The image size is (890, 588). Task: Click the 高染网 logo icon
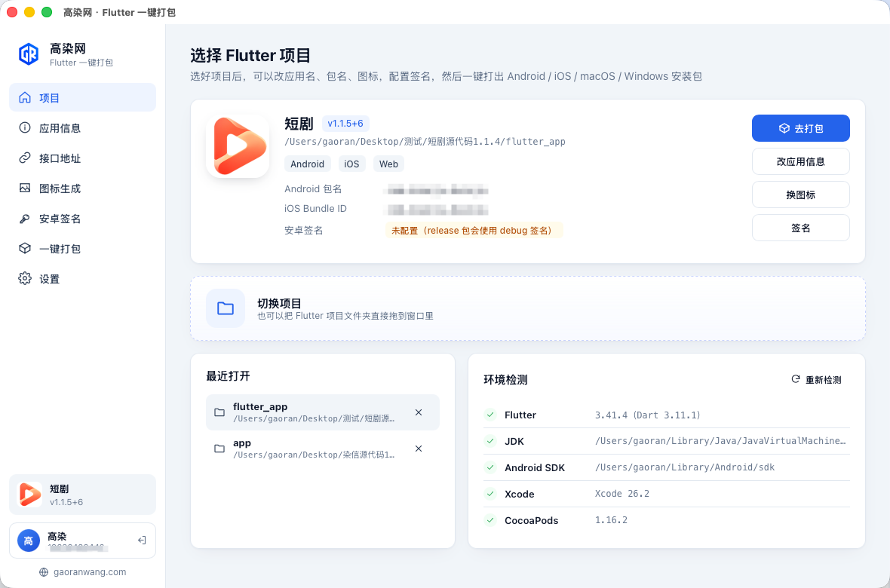point(29,54)
